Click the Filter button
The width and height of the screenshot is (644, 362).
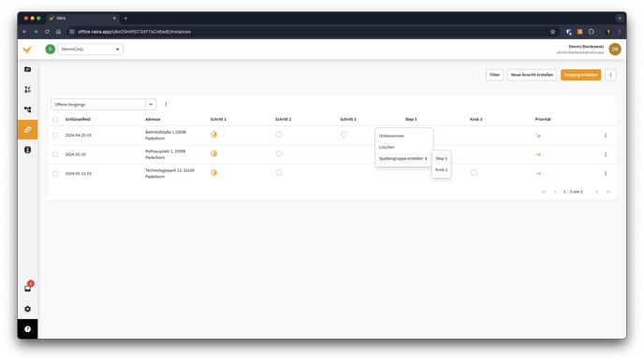coord(494,75)
